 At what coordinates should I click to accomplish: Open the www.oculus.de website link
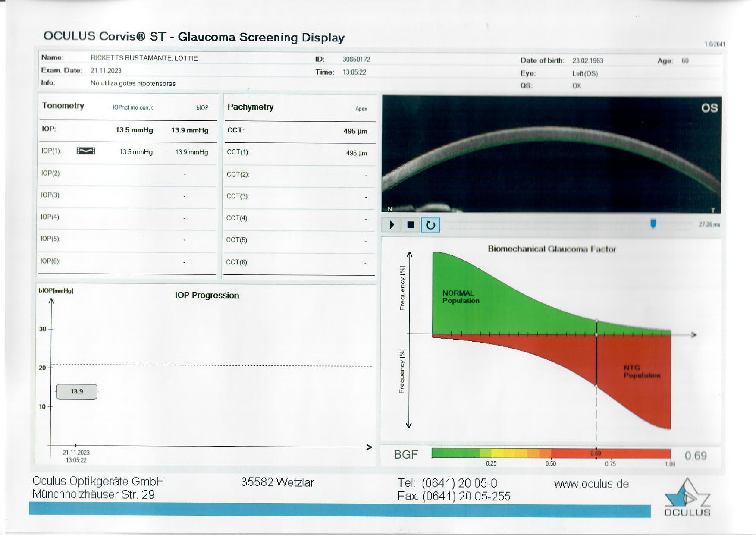point(591,484)
